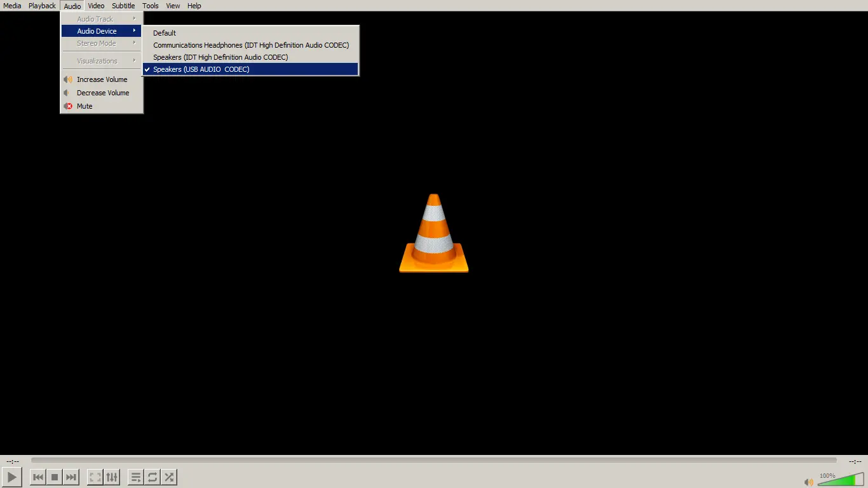Toggle loop repeat mode
The height and width of the screenshot is (488, 868).
(153, 477)
